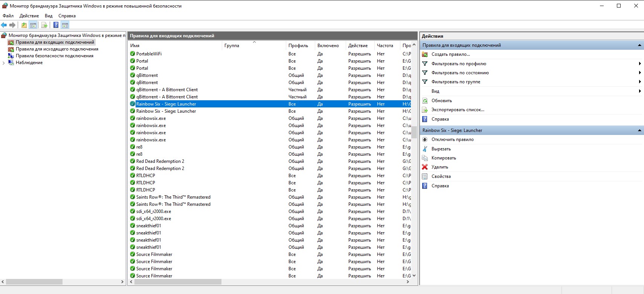Toggle the console tree toolbar icon
This screenshot has height=294, width=644.
tap(33, 25)
